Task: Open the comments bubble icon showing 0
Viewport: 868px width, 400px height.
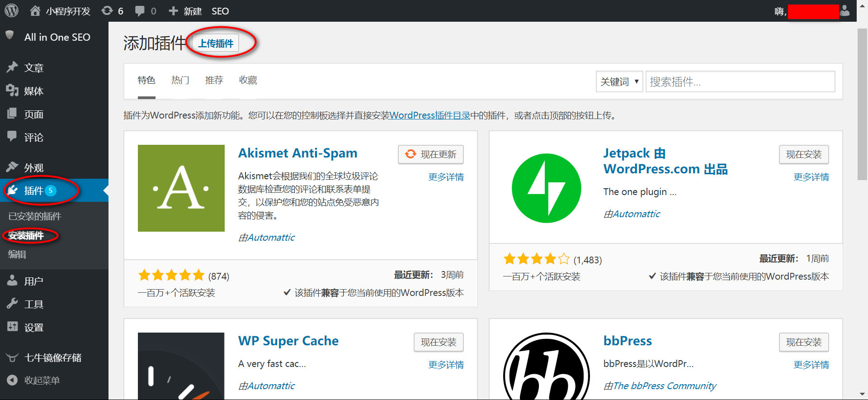Action: (146, 11)
